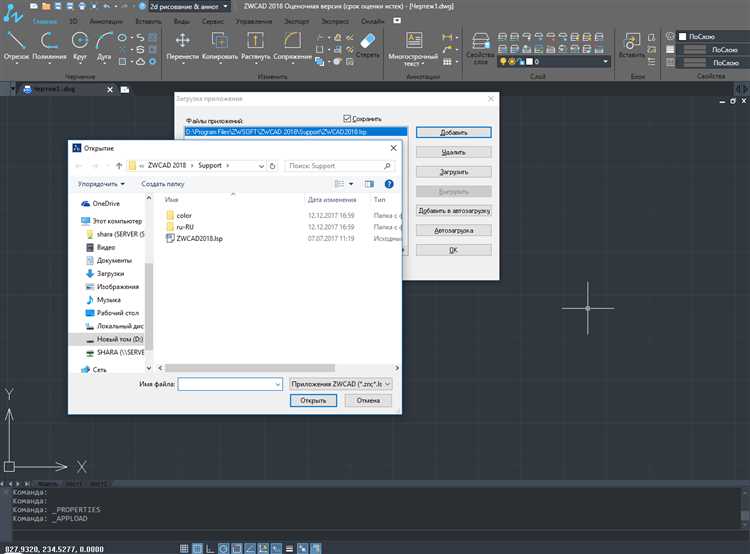Toggle lineweight display in status bar
The width and height of the screenshot is (750, 554).
(x=289, y=549)
